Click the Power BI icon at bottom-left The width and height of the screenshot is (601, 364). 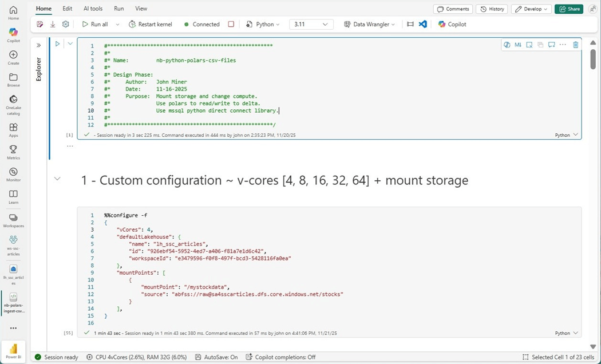pos(13,350)
